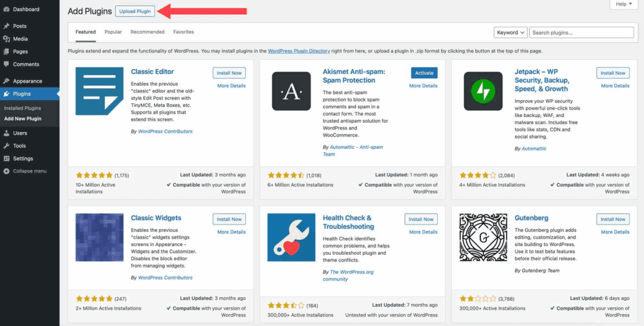The image size is (644, 326).
Task: Click the Comments bubble icon
Action: (6, 64)
